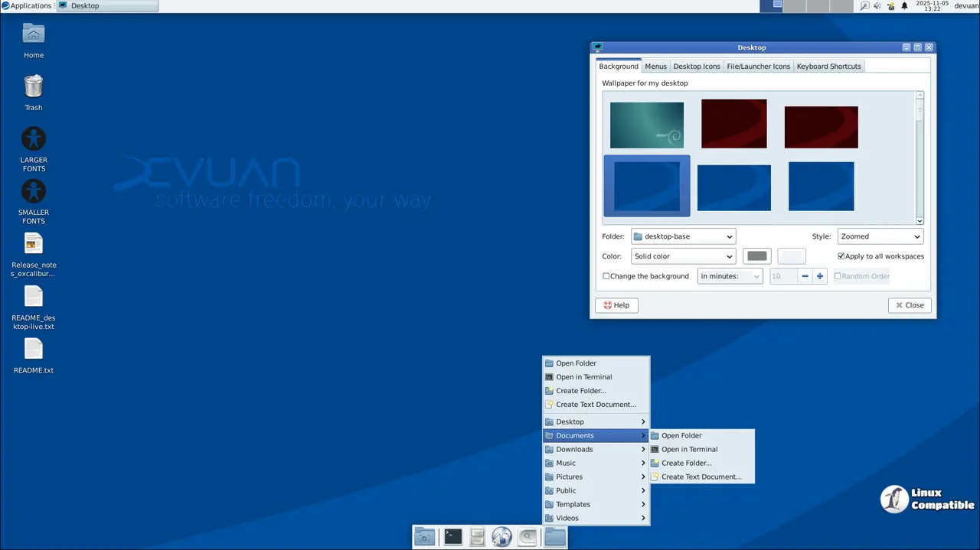980x550 pixels.
Task: Expand the Style dropdown set to Zoomed
Action: [x=880, y=236]
